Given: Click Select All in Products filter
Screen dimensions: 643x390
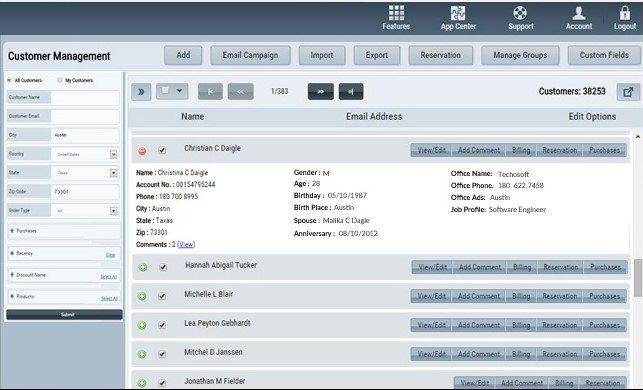Looking at the screenshot, I should [109, 298].
